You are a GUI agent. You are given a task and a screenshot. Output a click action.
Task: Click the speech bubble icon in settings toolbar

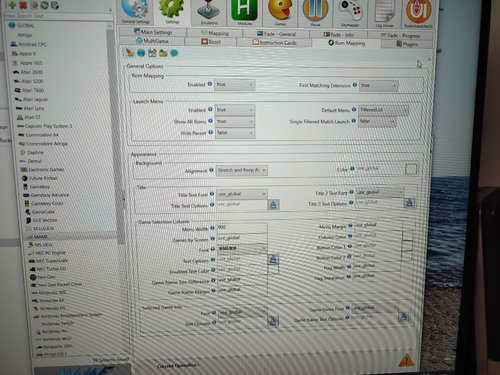point(174,53)
